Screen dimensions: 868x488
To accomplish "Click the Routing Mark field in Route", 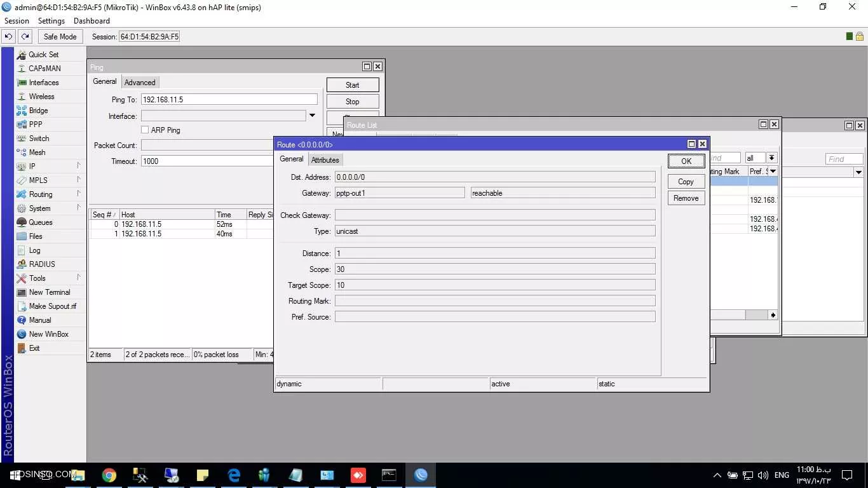I will coord(495,301).
